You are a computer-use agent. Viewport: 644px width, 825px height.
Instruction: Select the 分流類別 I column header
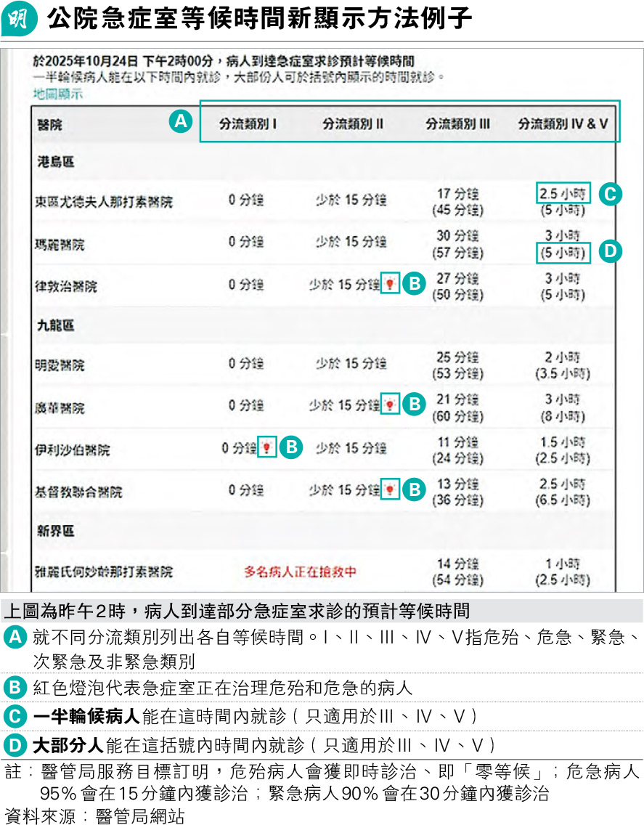[248, 124]
